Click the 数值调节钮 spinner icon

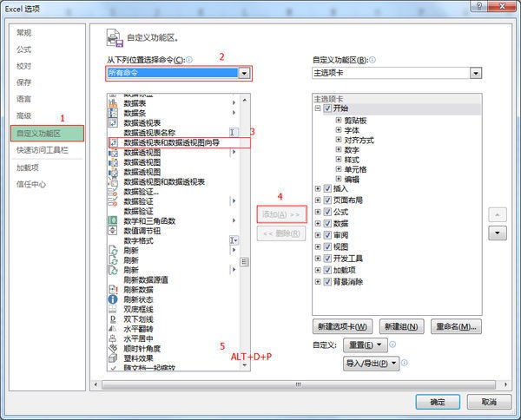[x=113, y=231]
